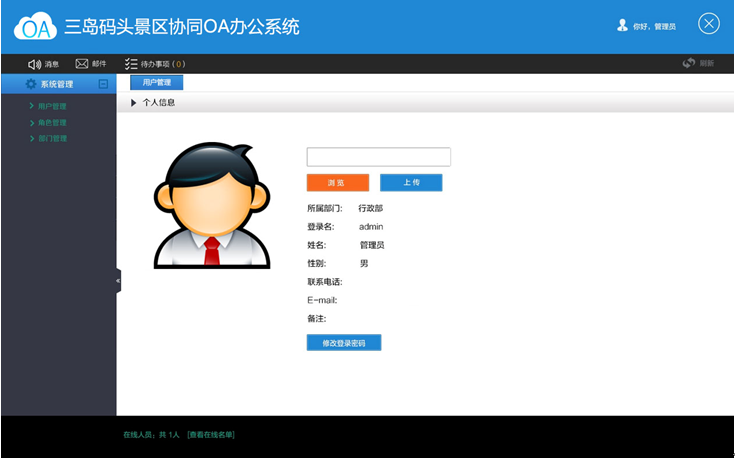Switch to the 用户管理 tab
735x458 pixels.
[x=156, y=82]
